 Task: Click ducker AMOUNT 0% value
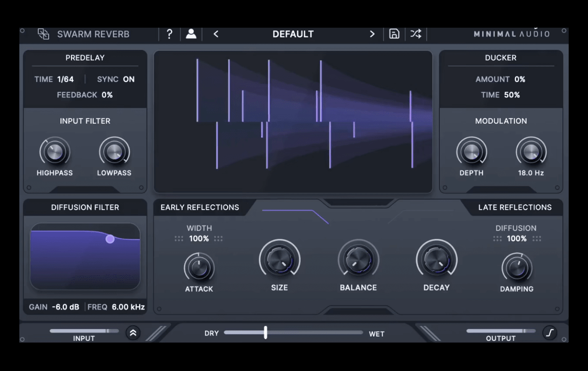tap(520, 79)
